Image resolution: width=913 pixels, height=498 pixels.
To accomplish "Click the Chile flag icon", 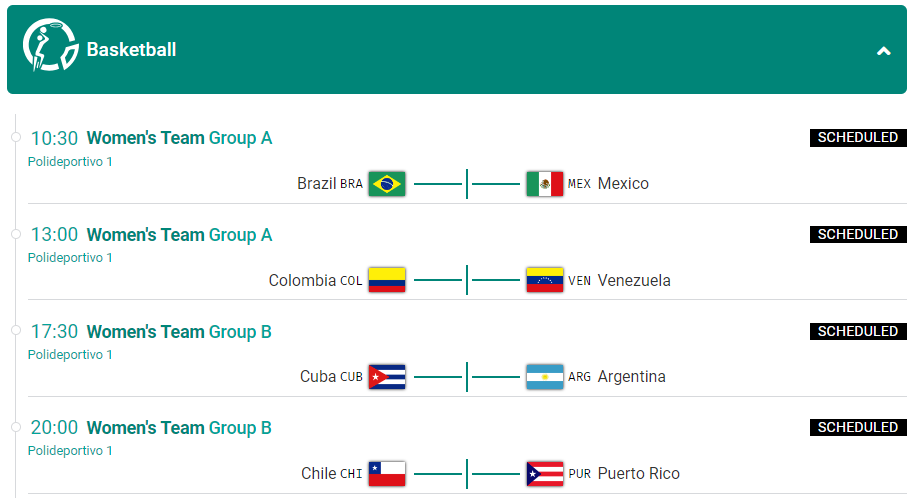I will coord(387,474).
